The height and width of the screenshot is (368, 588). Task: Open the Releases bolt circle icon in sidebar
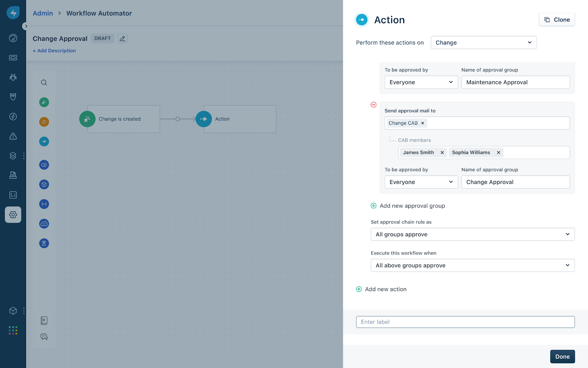point(13,117)
